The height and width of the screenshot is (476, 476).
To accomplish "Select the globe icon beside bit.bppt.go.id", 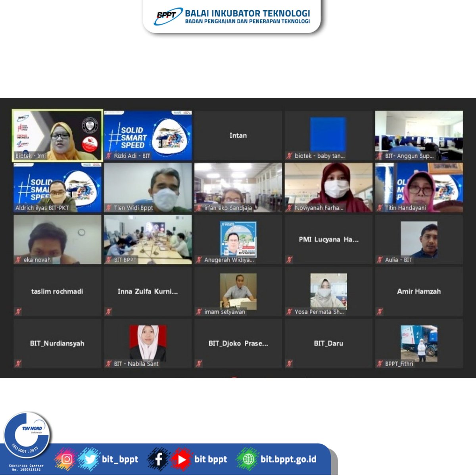I will (x=248, y=459).
